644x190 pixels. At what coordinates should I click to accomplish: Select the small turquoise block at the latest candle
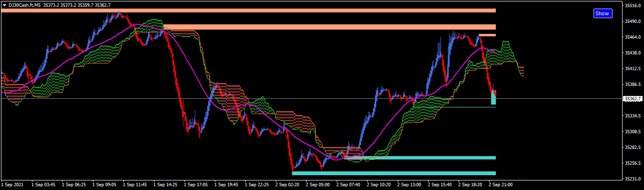coord(493,97)
